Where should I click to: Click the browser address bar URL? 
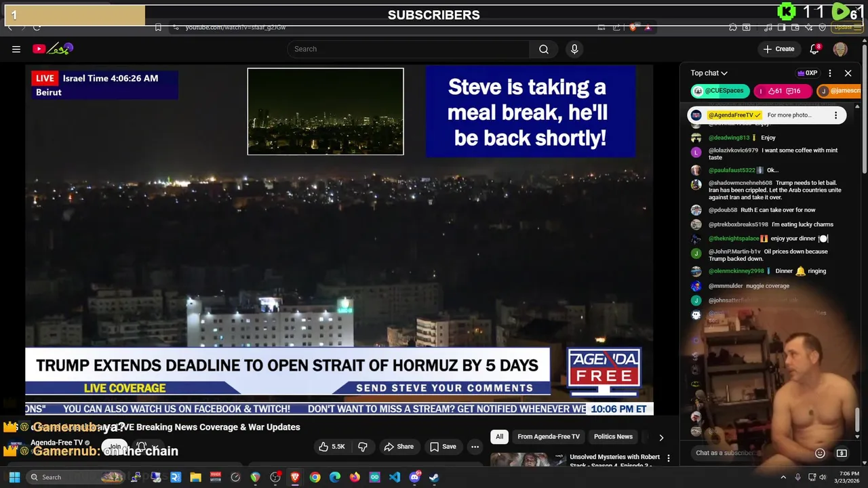235,27
